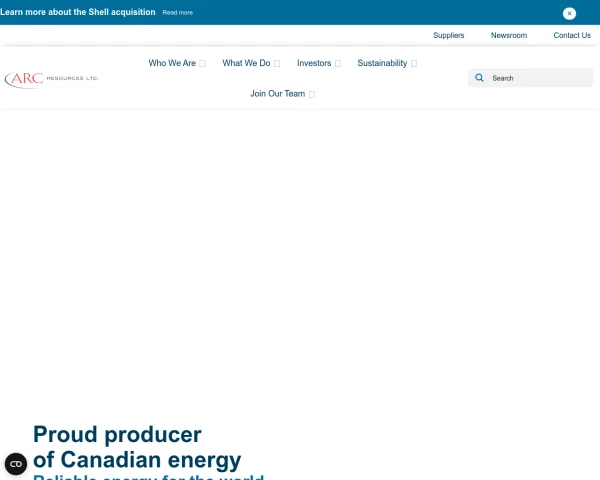The height and width of the screenshot is (480, 600).
Task: Open the accessibility widget button
Action: [16, 464]
